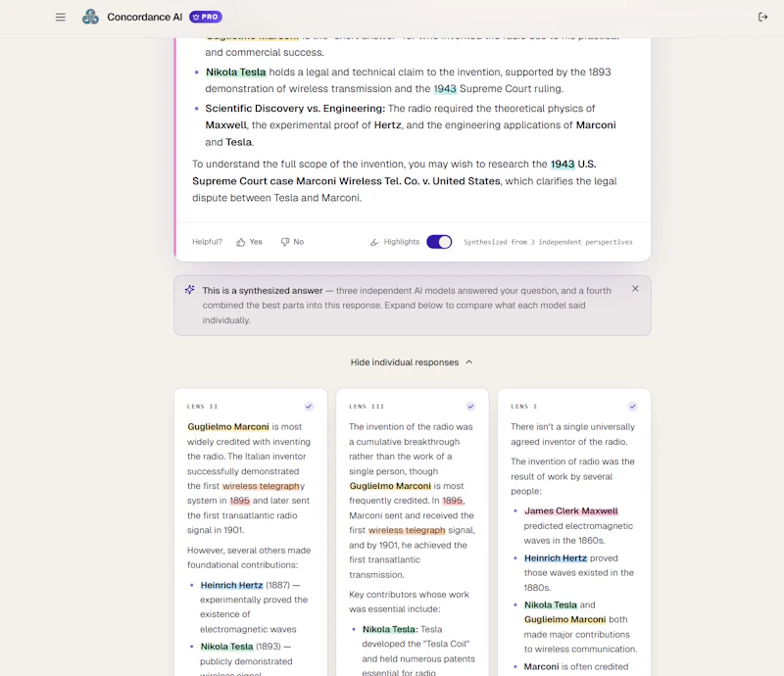
Task: Click highlighted James Clerk Maxwell in Lens I
Action: 571,511
